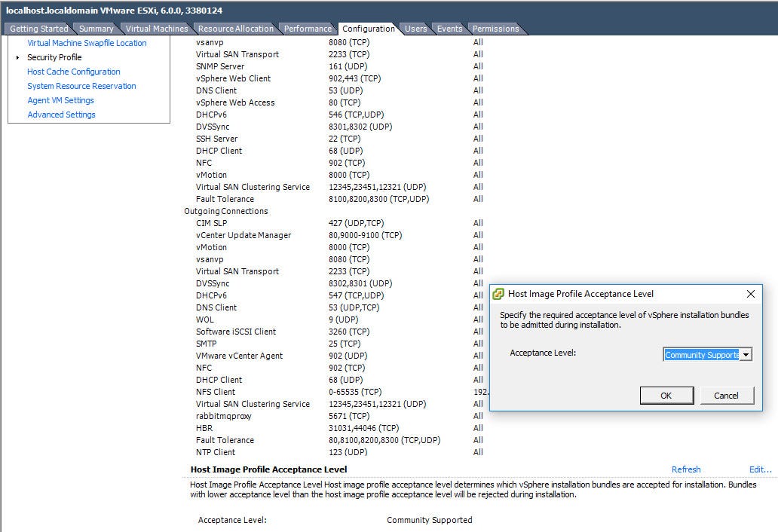Screen dimensions: 778x532
Task: Click the 0-65535 (TCP) port value
Action: click(355, 392)
